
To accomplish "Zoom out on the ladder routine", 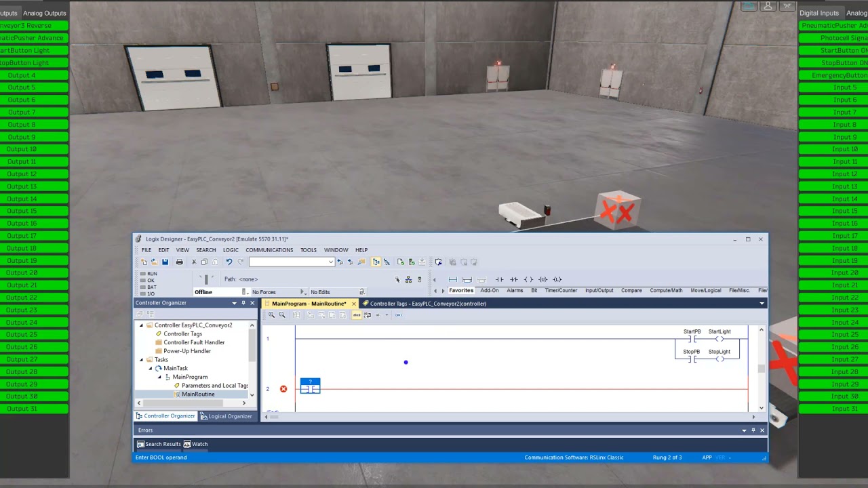I will 282,314.
